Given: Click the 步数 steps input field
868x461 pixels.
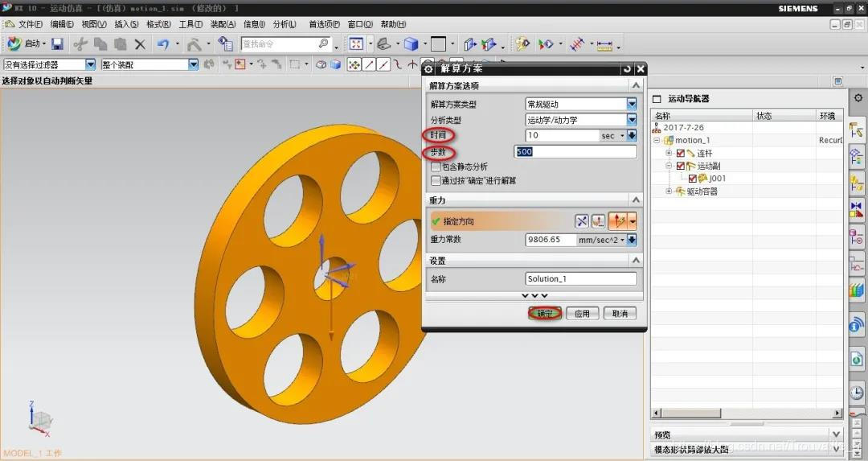Looking at the screenshot, I should [x=575, y=152].
